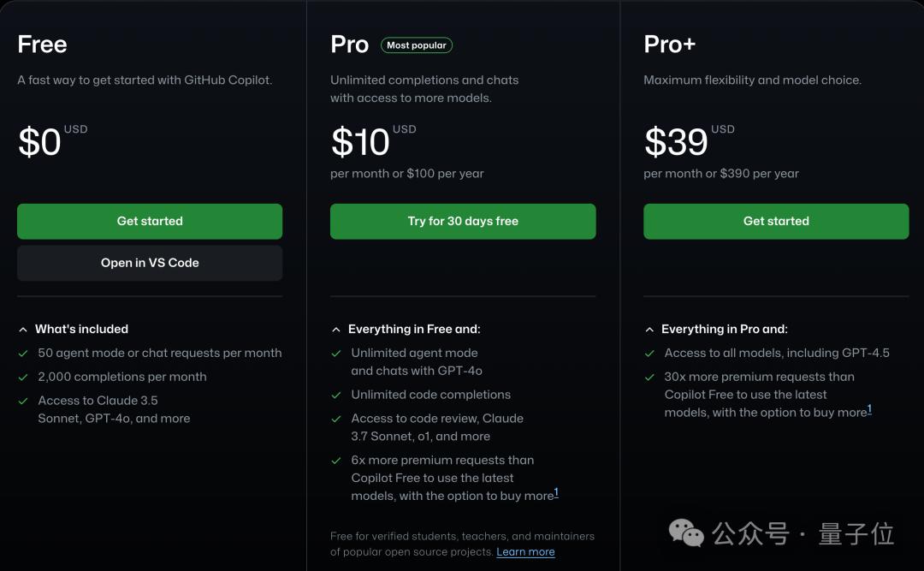Click Get started under Pro+ plan

pyautogui.click(x=776, y=221)
